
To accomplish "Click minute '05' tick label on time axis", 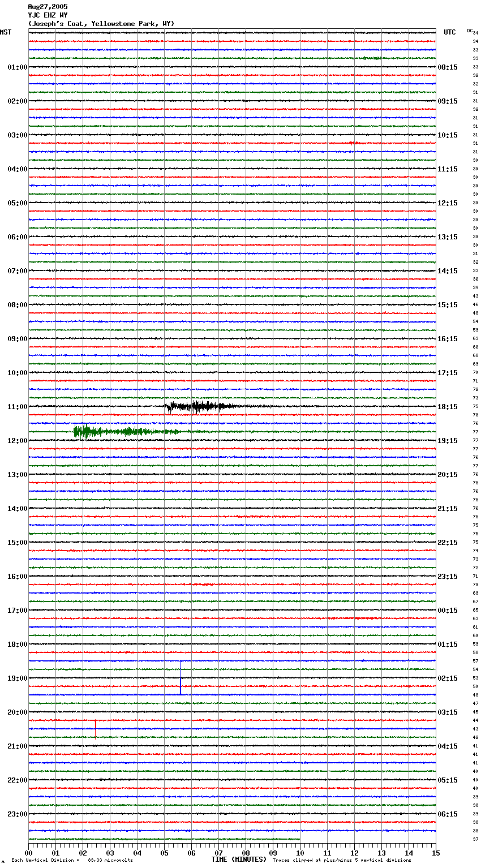I will [x=165, y=853].
